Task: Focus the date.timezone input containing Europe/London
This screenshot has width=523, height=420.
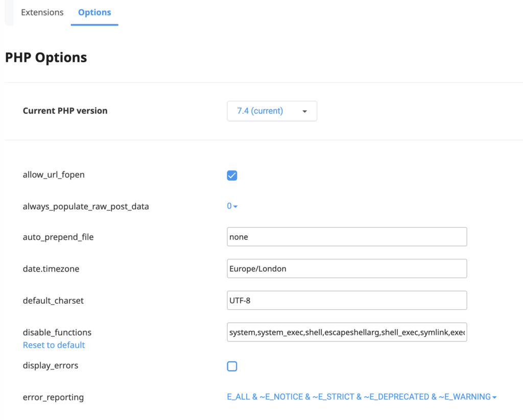Action: pos(347,268)
